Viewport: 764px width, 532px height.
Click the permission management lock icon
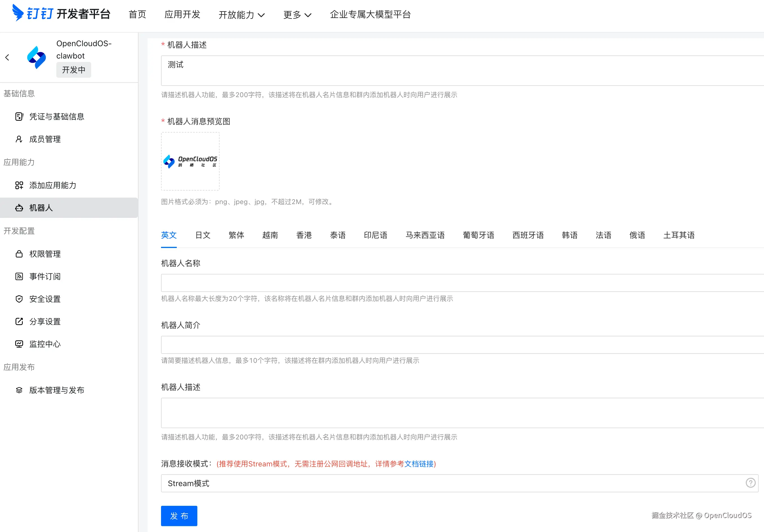coord(19,254)
